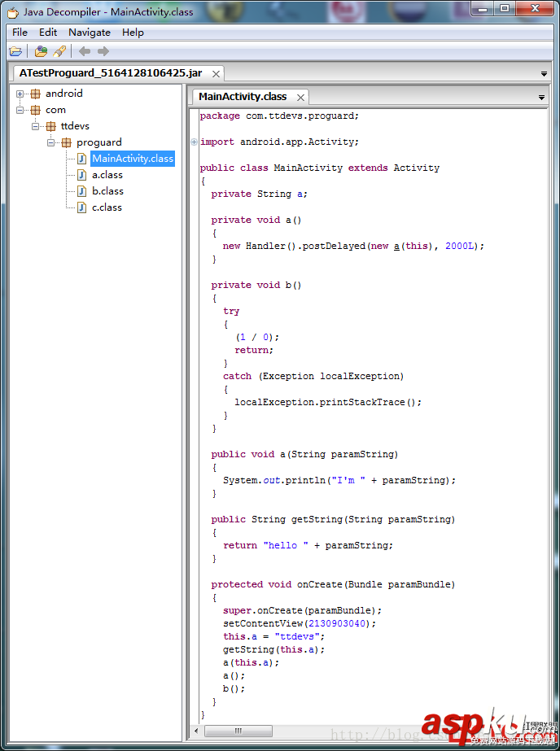Collapse the com package node
Screen dimensions: 560x751
(20, 110)
